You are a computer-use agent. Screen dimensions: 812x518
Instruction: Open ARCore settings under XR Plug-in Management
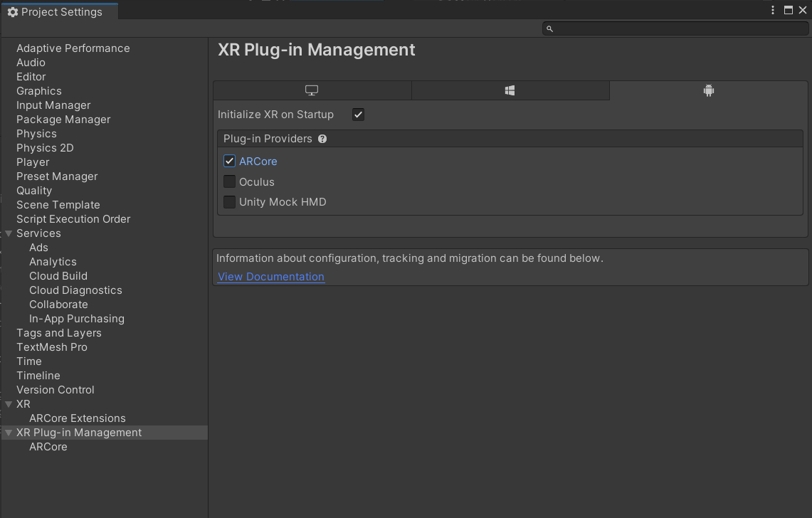48,447
